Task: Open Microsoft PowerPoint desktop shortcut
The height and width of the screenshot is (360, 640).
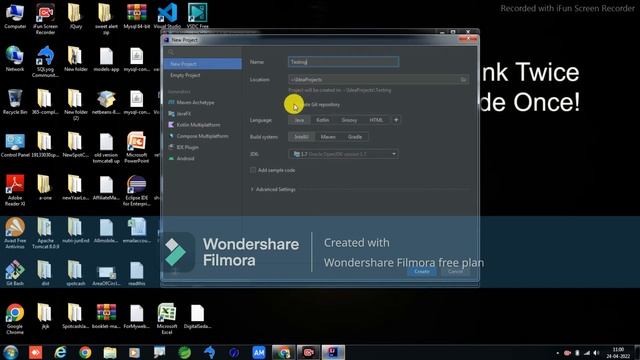Action: click(136, 147)
